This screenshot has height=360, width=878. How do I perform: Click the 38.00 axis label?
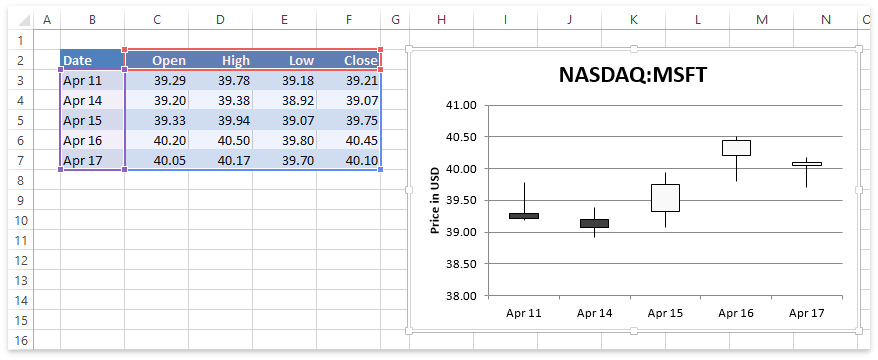pos(461,296)
